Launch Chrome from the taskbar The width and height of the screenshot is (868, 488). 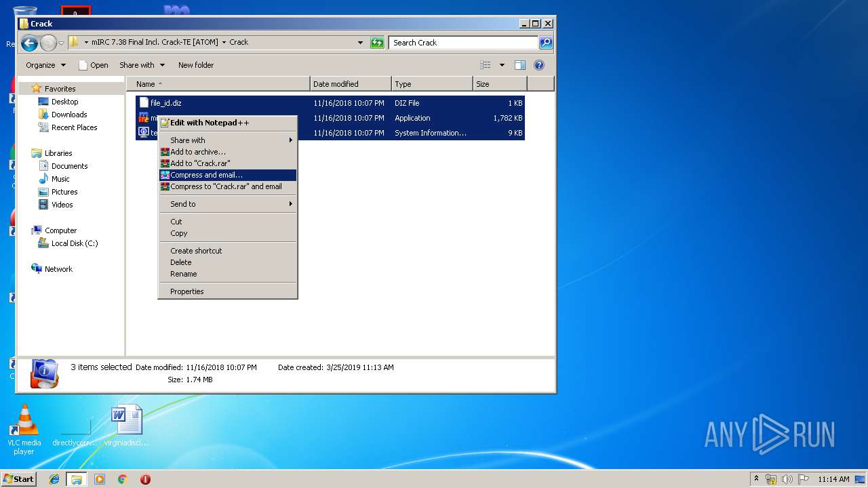click(122, 479)
